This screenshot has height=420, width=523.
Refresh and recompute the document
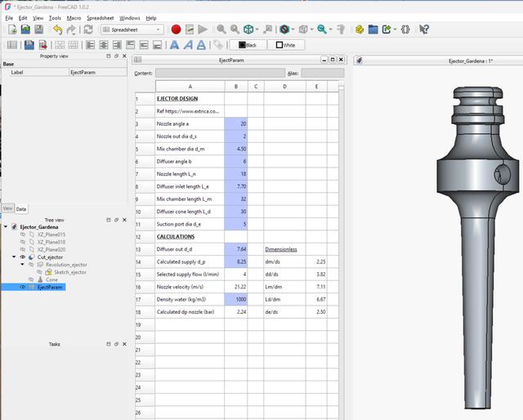tap(88, 29)
